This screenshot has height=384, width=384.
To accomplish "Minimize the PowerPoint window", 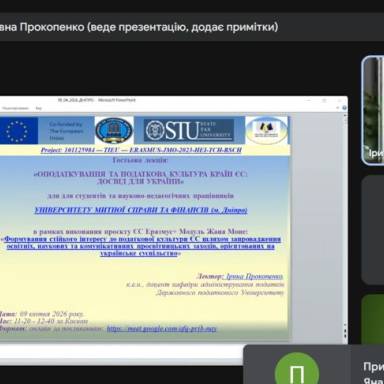I will point(309,100).
